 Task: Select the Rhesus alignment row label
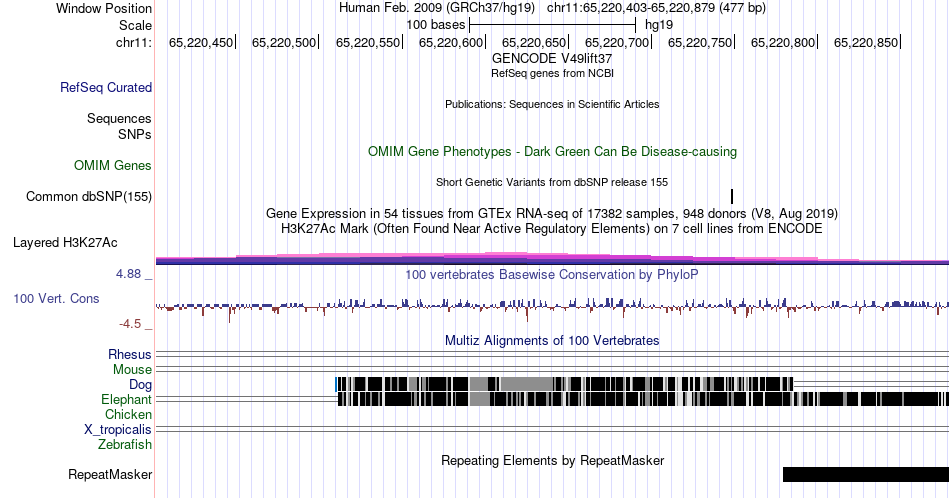[x=130, y=354]
